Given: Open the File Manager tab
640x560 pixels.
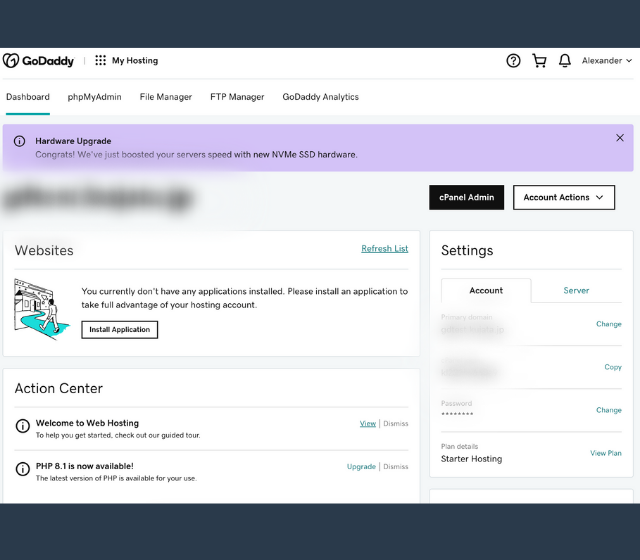Looking at the screenshot, I should tap(165, 97).
